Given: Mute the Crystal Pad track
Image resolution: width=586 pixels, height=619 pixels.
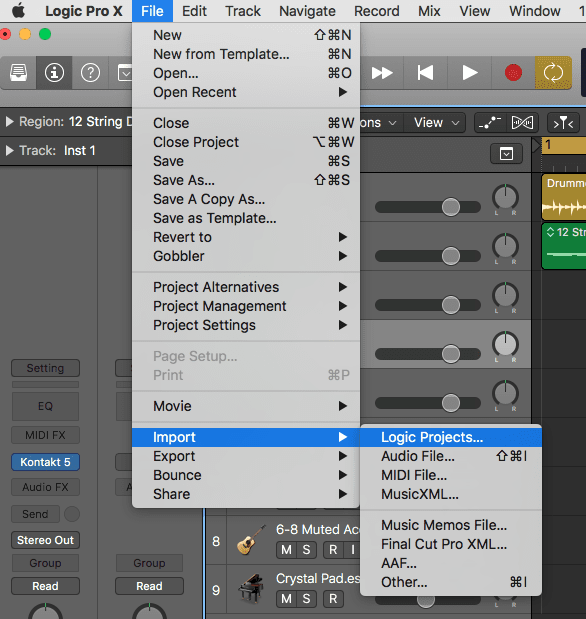Looking at the screenshot, I should [286, 599].
